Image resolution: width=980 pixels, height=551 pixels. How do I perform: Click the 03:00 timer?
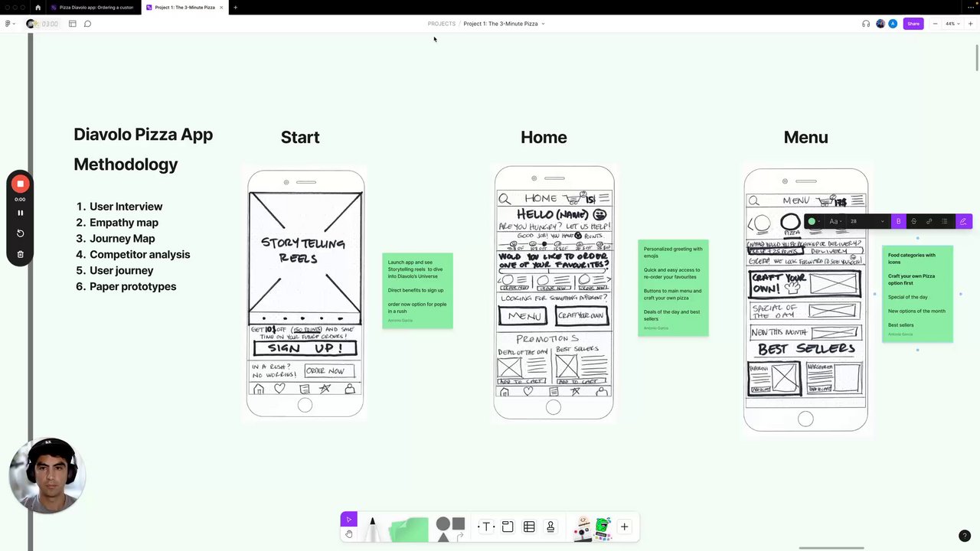click(x=50, y=24)
